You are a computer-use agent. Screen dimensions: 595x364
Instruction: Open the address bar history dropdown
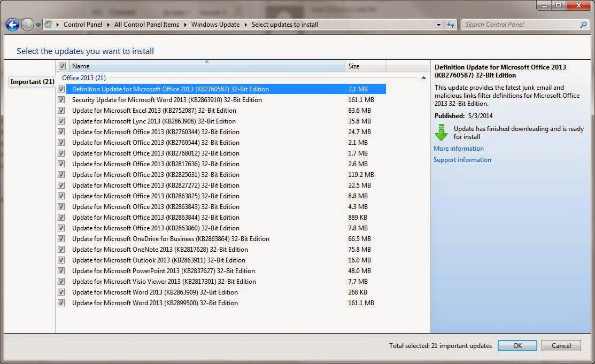pos(439,25)
